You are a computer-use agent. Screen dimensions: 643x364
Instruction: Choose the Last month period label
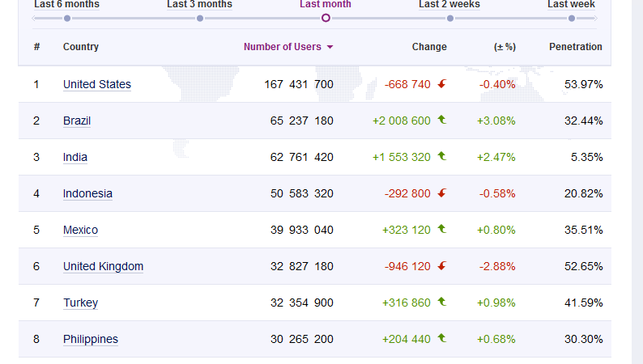(x=325, y=4)
